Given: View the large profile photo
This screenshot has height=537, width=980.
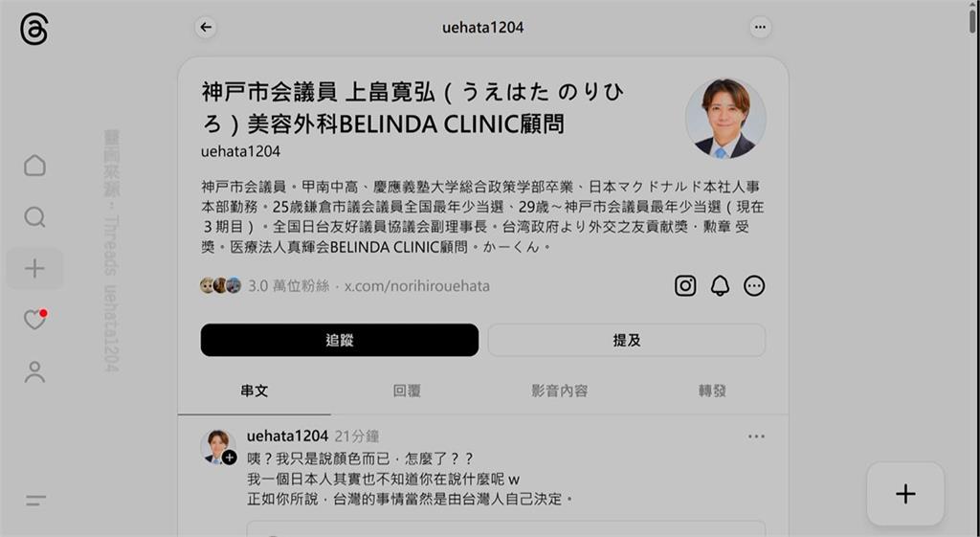Looking at the screenshot, I should coord(725,118).
